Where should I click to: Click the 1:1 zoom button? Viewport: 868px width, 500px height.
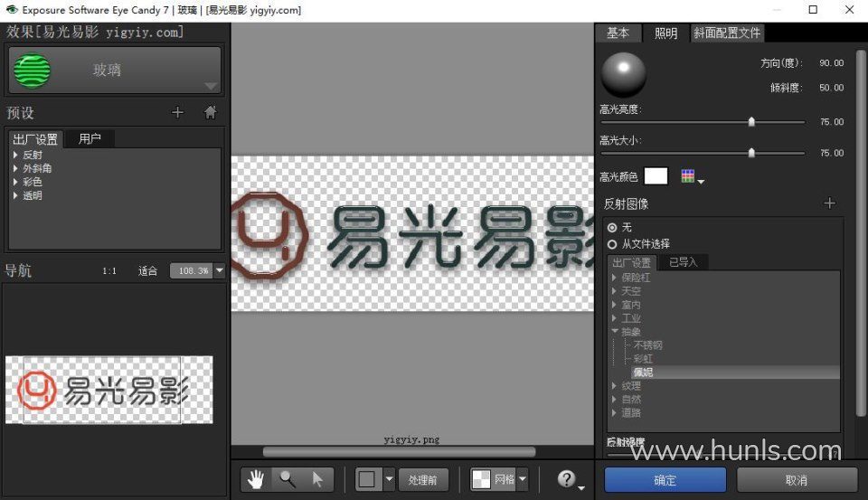pos(109,270)
